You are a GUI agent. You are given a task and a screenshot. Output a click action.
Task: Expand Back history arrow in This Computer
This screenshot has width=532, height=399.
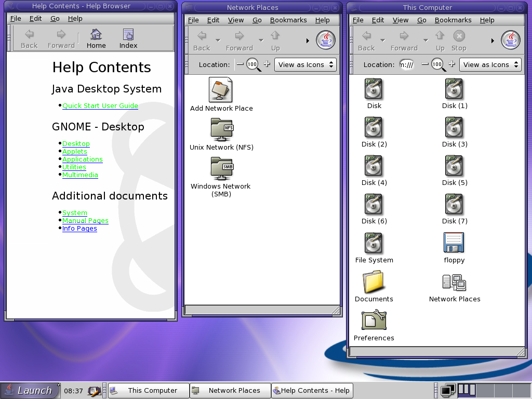coord(382,41)
